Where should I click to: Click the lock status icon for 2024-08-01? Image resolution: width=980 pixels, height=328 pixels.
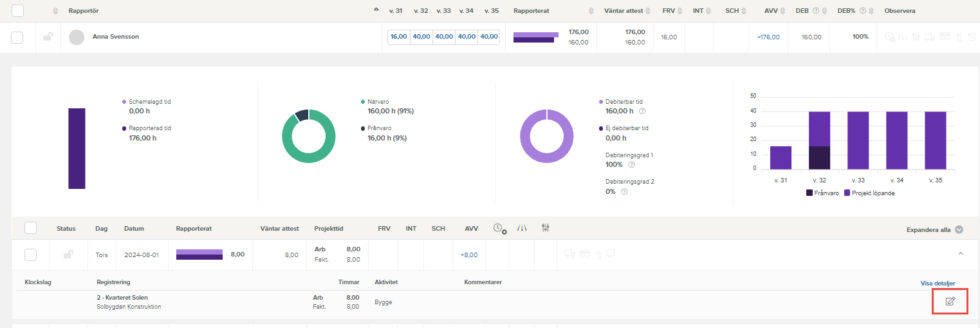68,255
